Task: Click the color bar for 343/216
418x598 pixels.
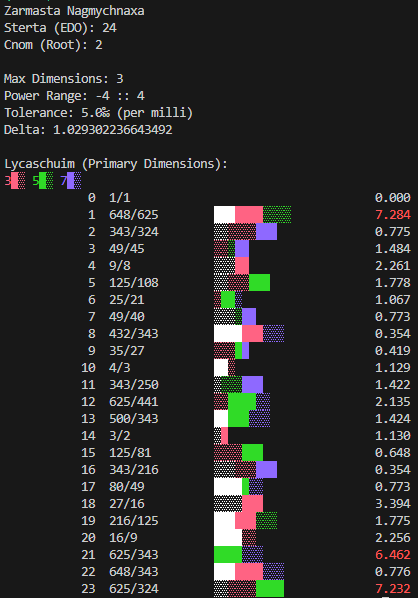Action: pos(245,469)
